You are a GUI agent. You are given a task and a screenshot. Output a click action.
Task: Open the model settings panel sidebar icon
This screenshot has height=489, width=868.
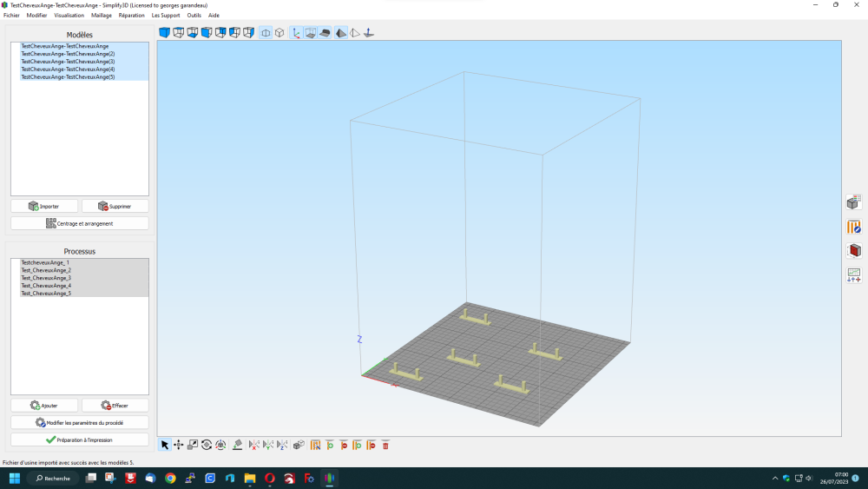click(853, 202)
